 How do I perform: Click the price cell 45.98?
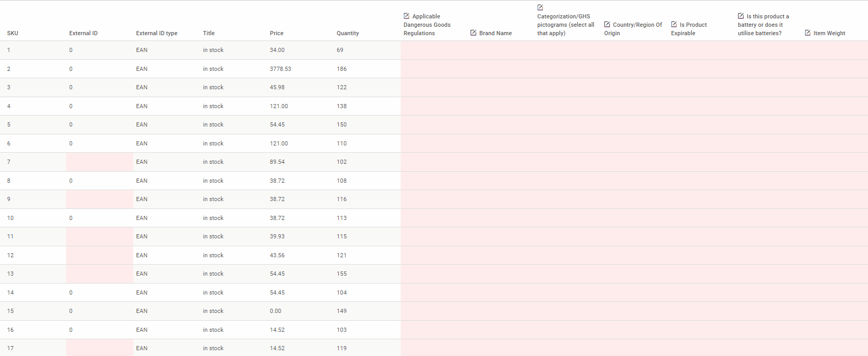277,87
